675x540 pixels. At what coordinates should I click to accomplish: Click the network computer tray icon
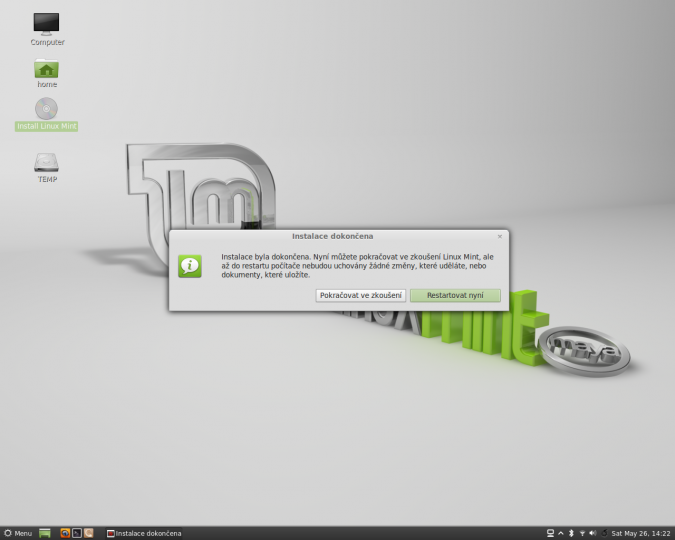click(x=550, y=533)
